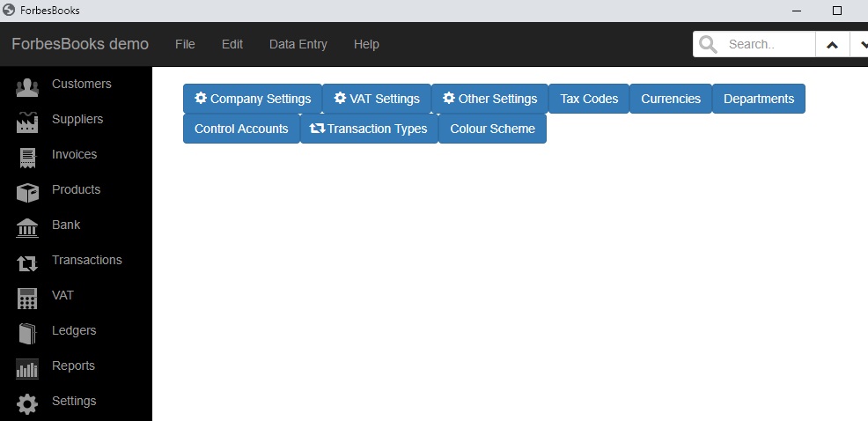This screenshot has width=868, height=421.
Task: Click the Products box icon
Action: (27, 194)
